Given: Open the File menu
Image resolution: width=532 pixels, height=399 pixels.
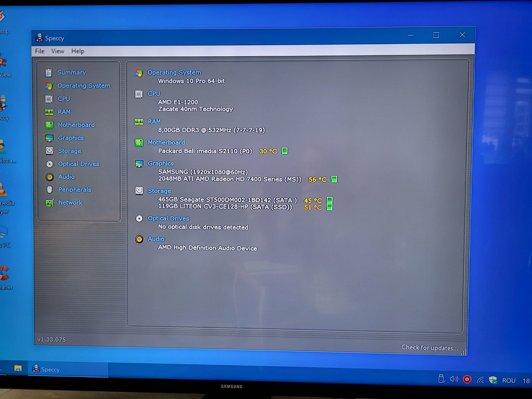Looking at the screenshot, I should pyautogui.click(x=40, y=51).
